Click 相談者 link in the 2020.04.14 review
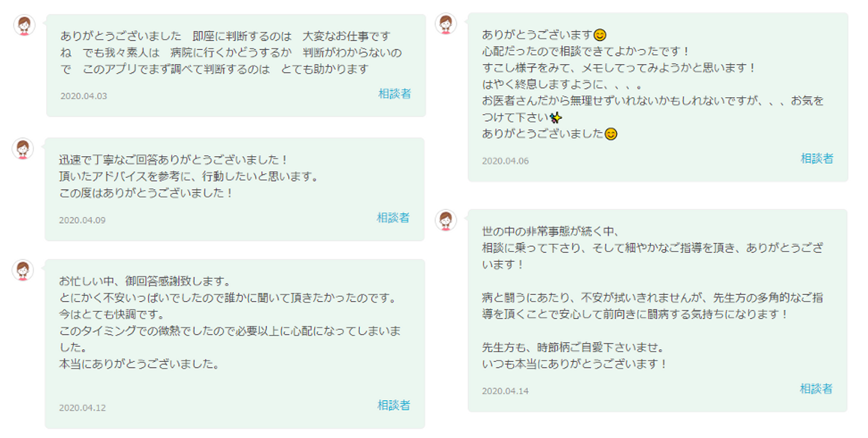868x438 pixels. (816, 389)
